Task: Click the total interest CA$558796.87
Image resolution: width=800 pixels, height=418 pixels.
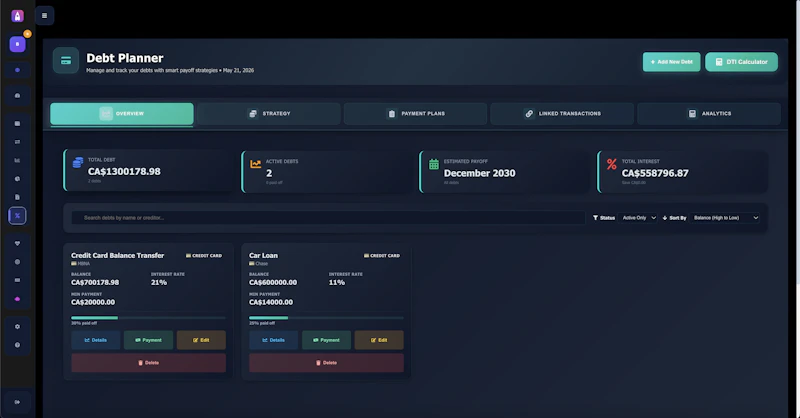Action: point(655,173)
